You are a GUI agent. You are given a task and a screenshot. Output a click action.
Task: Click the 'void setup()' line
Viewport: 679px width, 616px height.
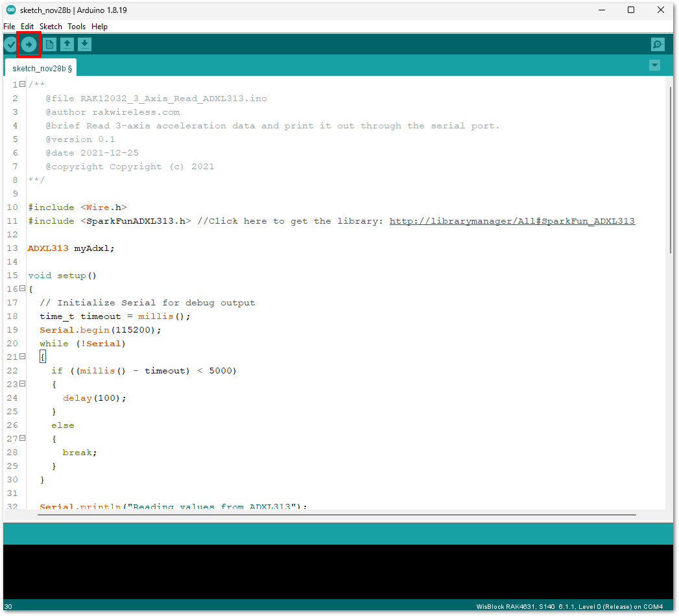(62, 276)
